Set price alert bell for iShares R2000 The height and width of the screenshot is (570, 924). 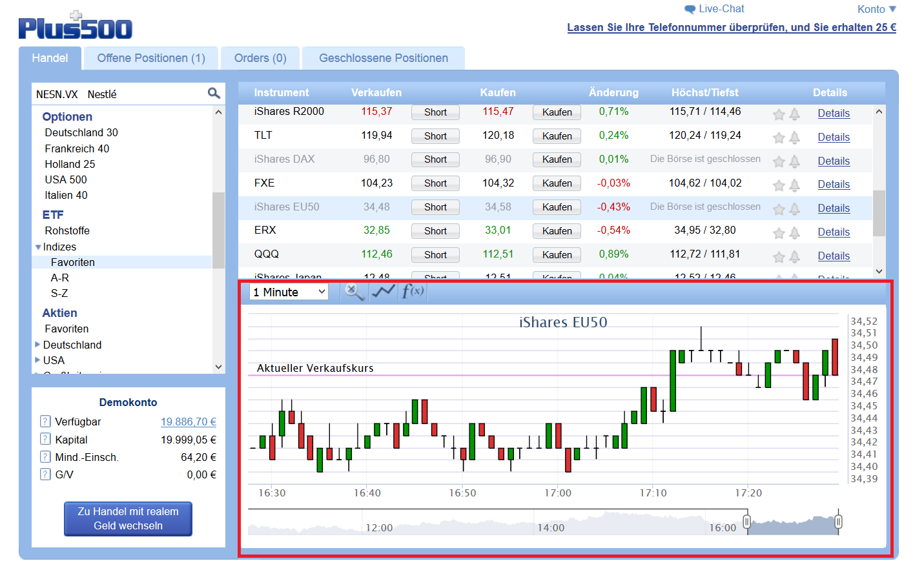pos(795,114)
